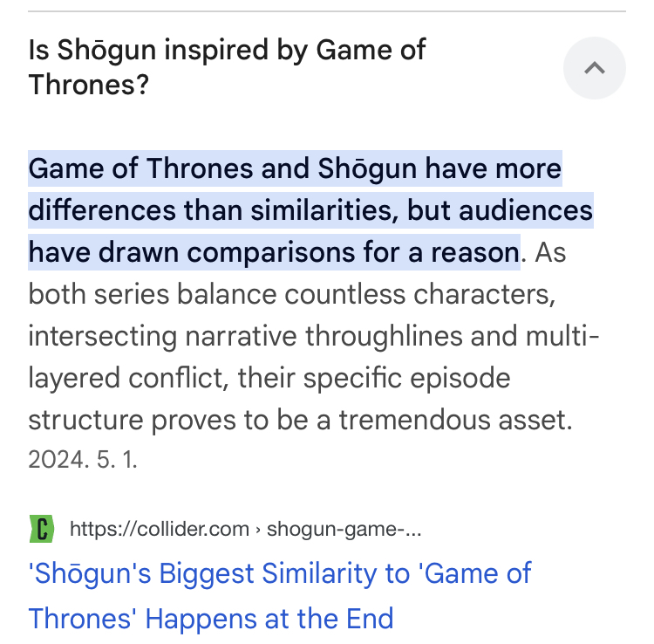Collapse the Shōgun question with chevron

pos(594,68)
